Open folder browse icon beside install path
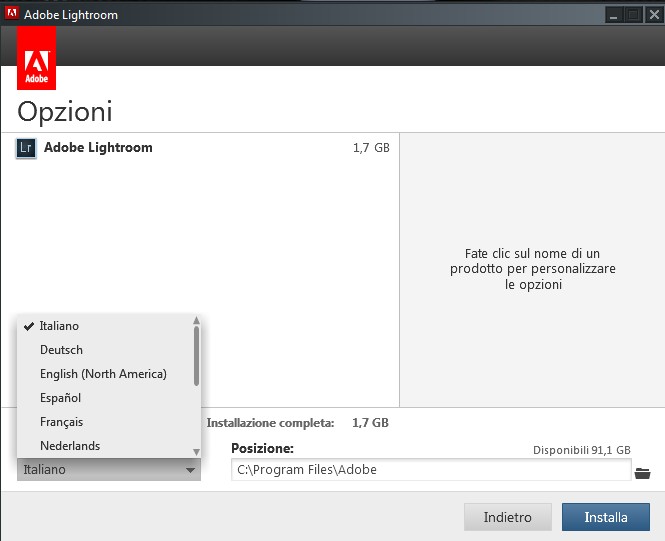Image resolution: width=665 pixels, height=541 pixels. click(643, 473)
